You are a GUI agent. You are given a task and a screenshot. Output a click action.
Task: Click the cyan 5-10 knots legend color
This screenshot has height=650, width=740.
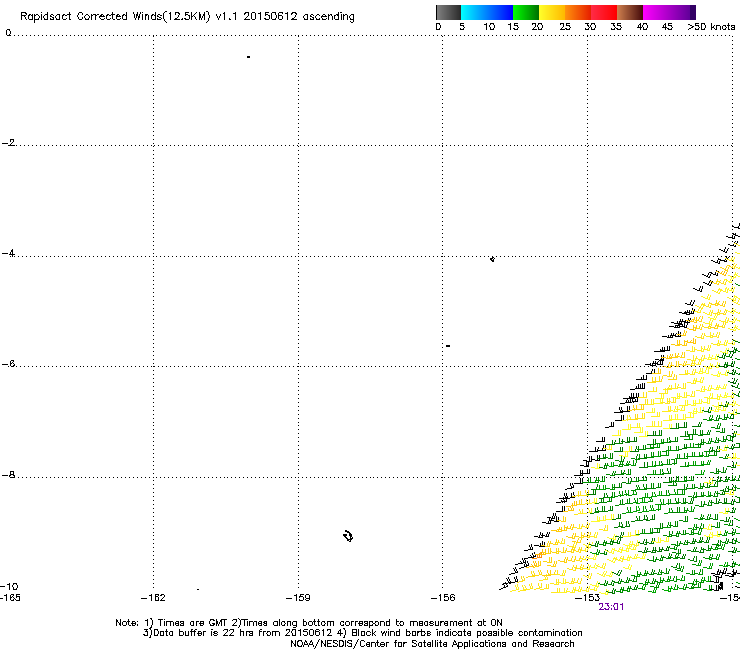point(474,12)
